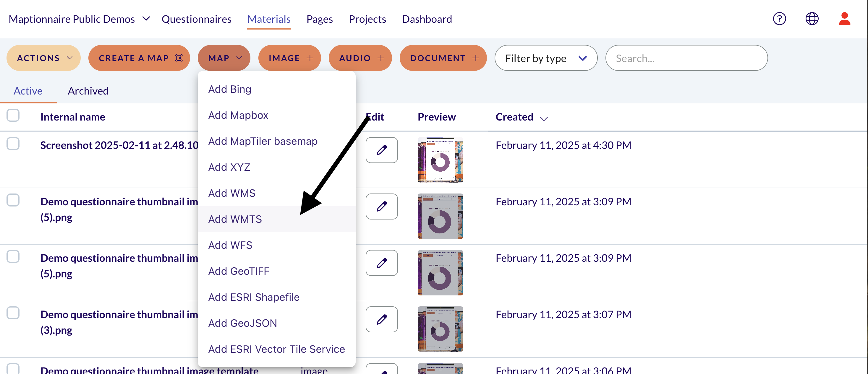
Task: Go to the Dashboard tab
Action: pyautogui.click(x=427, y=19)
